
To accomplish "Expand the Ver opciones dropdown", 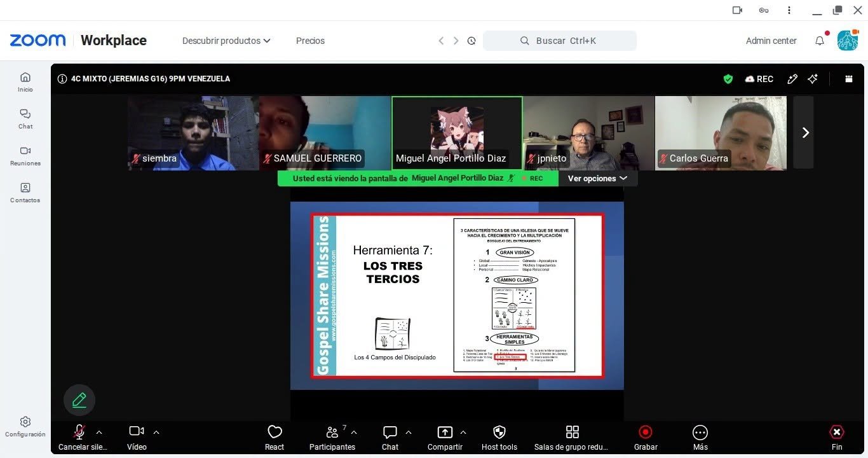I will (597, 179).
